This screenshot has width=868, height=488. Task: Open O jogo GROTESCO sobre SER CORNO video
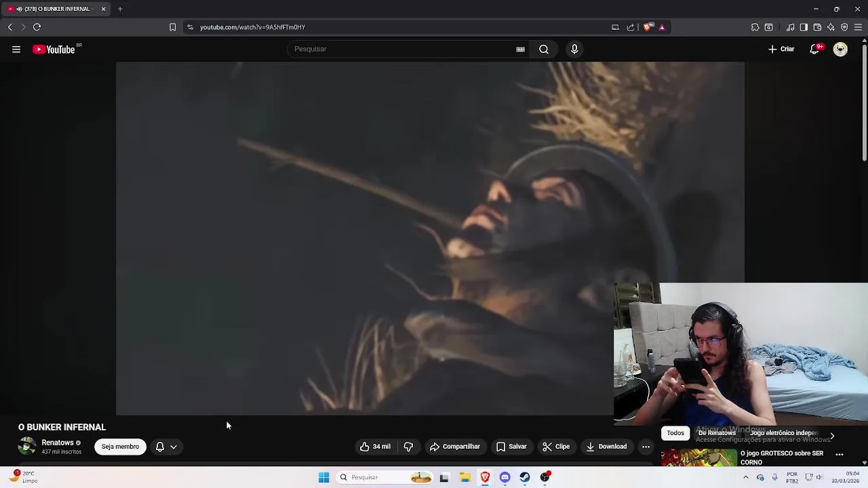(782, 458)
